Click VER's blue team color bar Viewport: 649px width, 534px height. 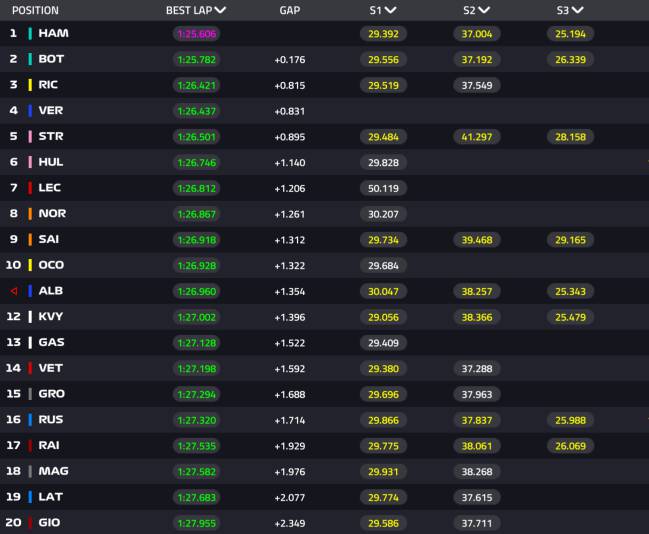tap(30, 111)
